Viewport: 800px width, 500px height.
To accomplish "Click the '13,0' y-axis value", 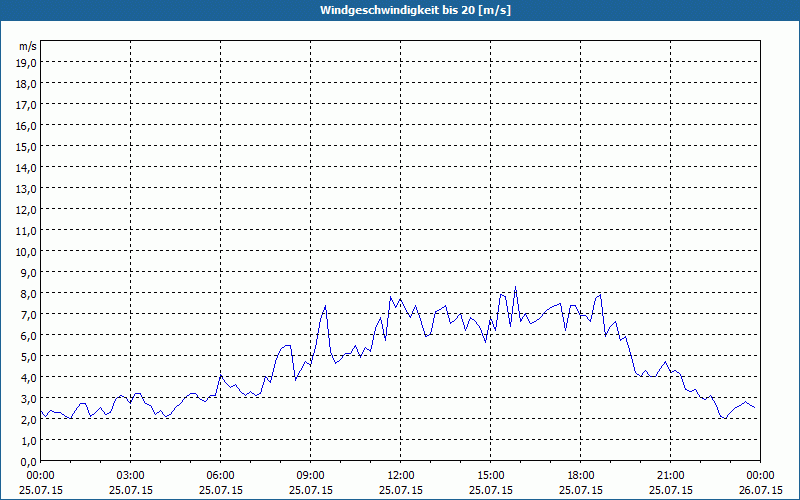I will (28, 189).
